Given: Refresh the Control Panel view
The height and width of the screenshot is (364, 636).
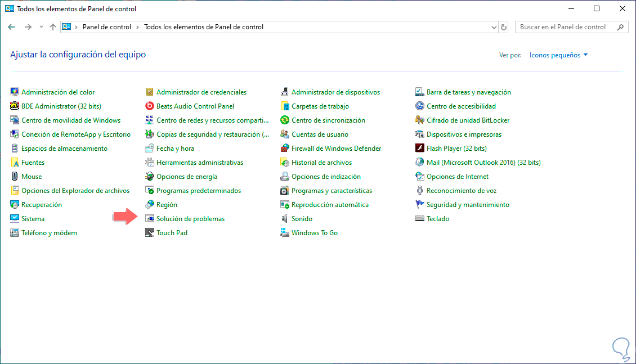Looking at the screenshot, I should (x=504, y=27).
